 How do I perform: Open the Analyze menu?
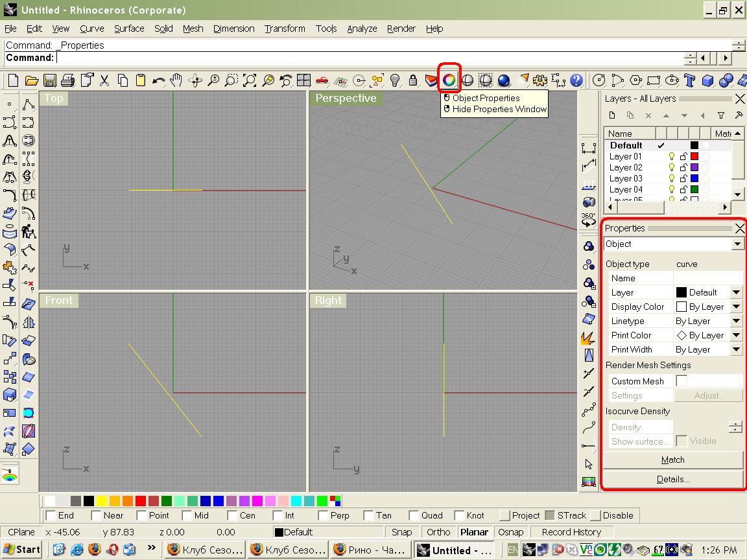pos(362,29)
